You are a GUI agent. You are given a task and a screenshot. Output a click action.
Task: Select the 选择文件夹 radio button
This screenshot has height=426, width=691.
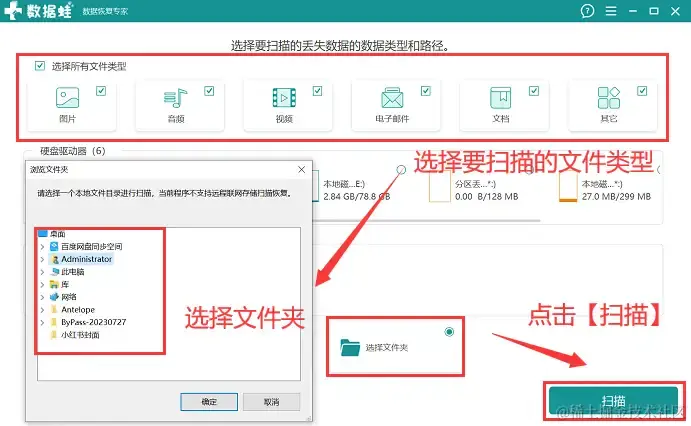(449, 332)
